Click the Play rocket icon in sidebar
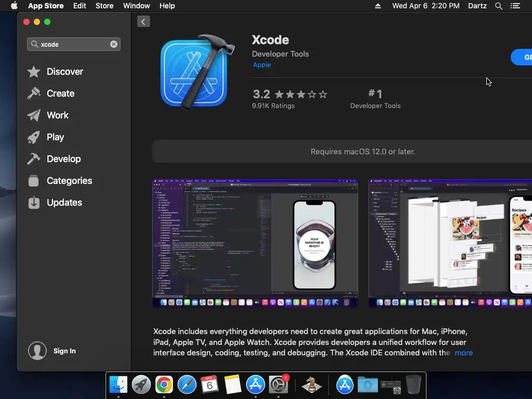532x399 pixels. click(x=34, y=137)
